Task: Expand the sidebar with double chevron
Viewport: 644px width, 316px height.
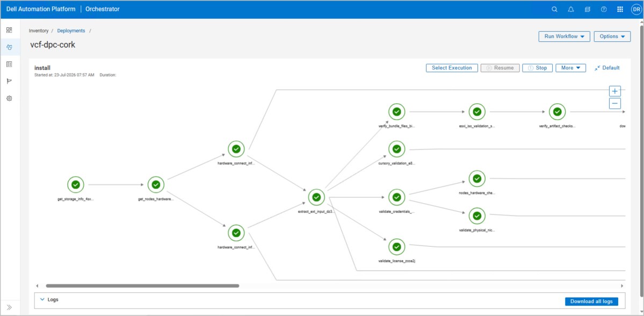Action: pos(10,307)
